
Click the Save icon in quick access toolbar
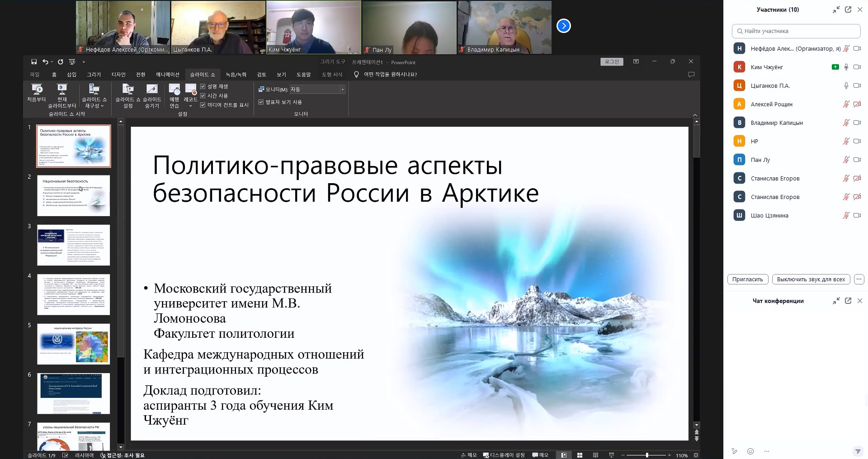pos(34,62)
